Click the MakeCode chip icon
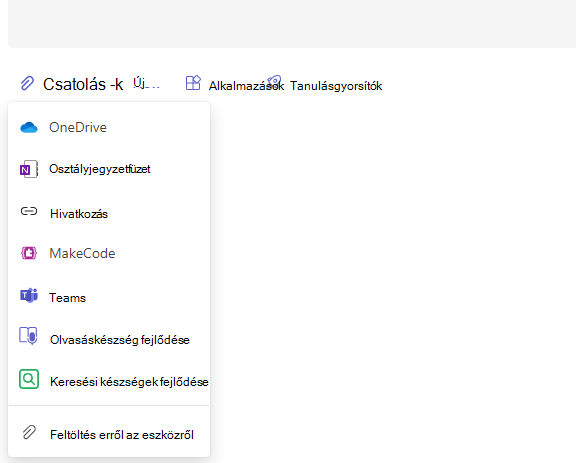Image resolution: width=576 pixels, height=463 pixels. pyautogui.click(x=29, y=253)
